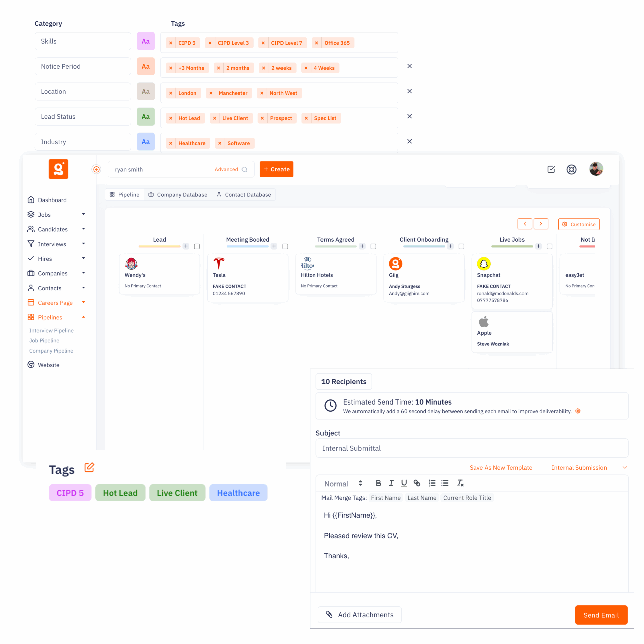This screenshot has height=644, width=644.
Task: Select the numbered list icon
Action: (432, 483)
